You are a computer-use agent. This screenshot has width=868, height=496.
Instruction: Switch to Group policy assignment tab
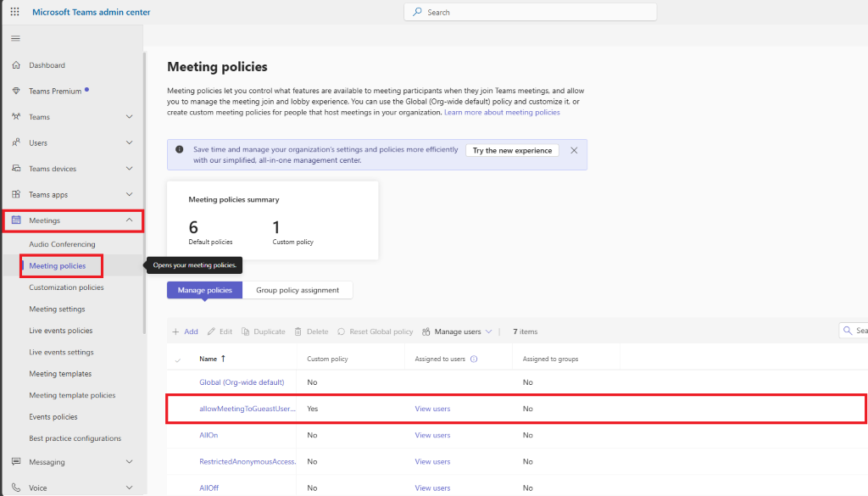click(298, 290)
